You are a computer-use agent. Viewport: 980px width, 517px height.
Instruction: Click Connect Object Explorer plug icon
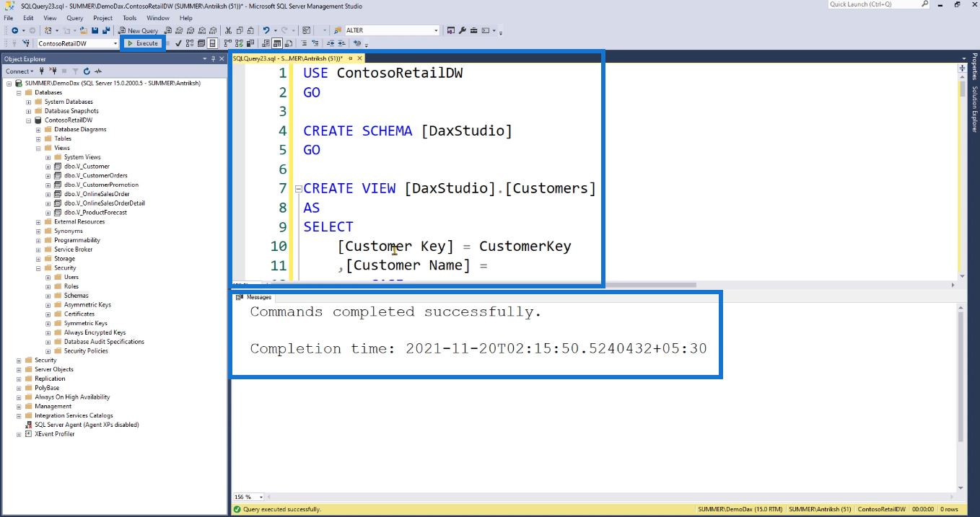42,71
